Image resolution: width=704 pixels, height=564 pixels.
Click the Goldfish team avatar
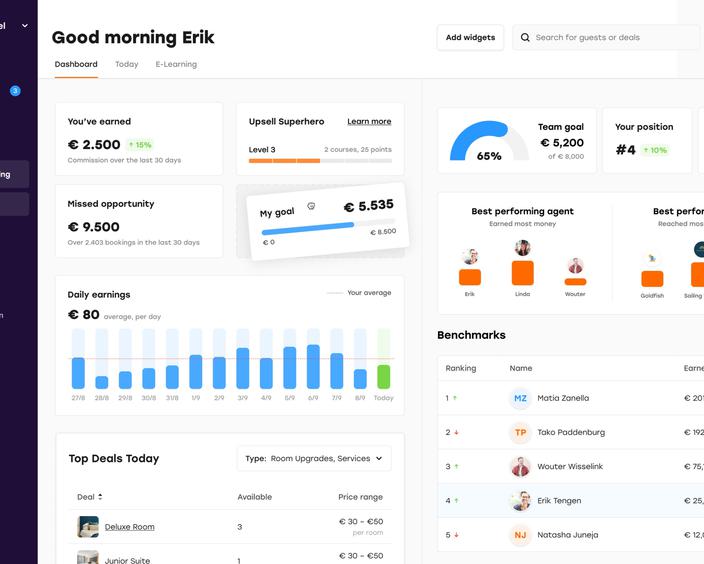tap(652, 257)
